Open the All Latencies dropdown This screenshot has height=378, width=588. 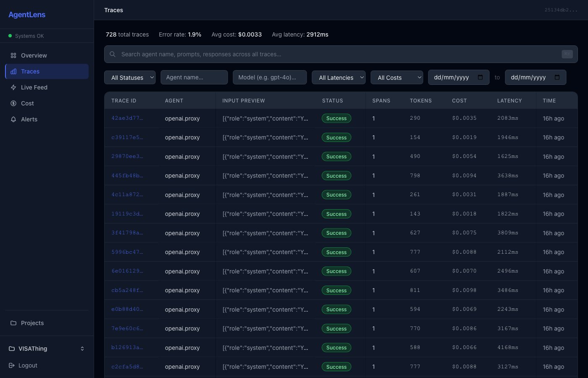click(339, 77)
